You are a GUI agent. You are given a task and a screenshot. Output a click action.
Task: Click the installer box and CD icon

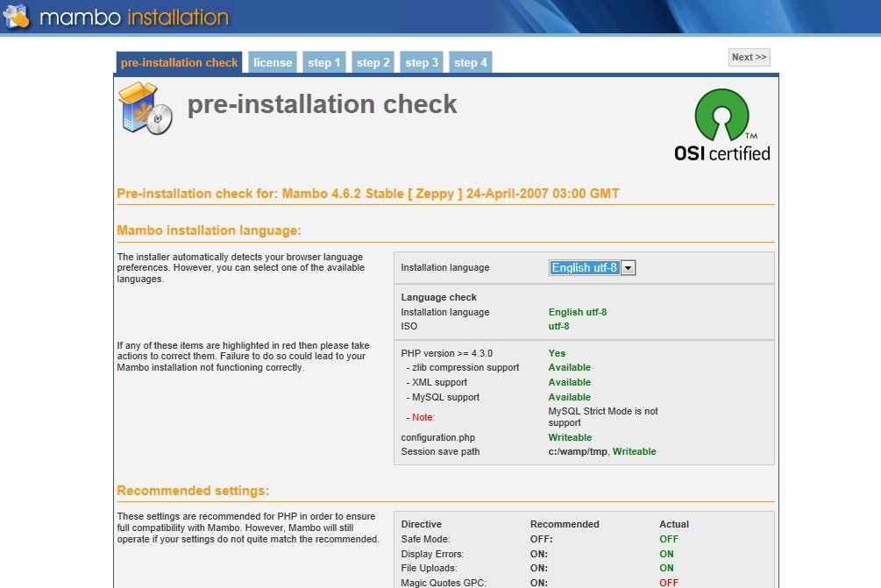click(145, 109)
